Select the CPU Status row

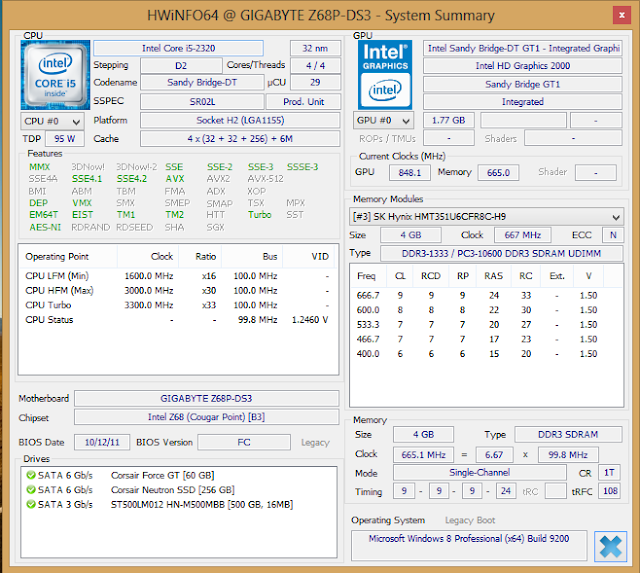pyautogui.click(x=178, y=320)
